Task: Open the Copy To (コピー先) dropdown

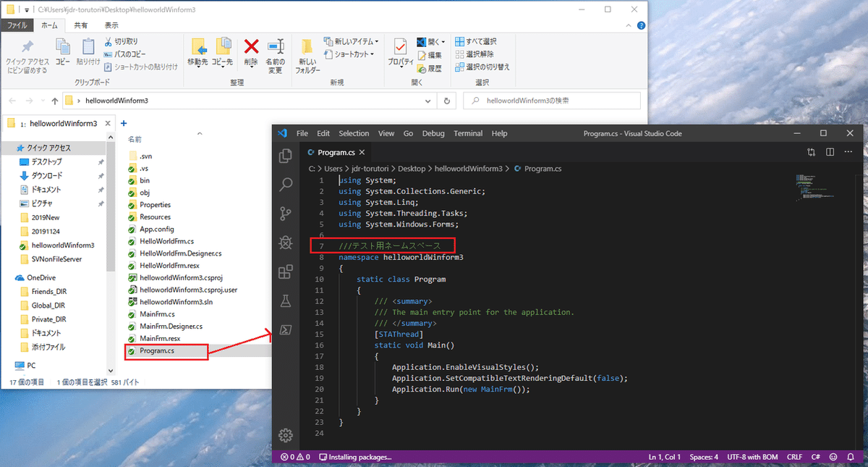Action: [224, 53]
